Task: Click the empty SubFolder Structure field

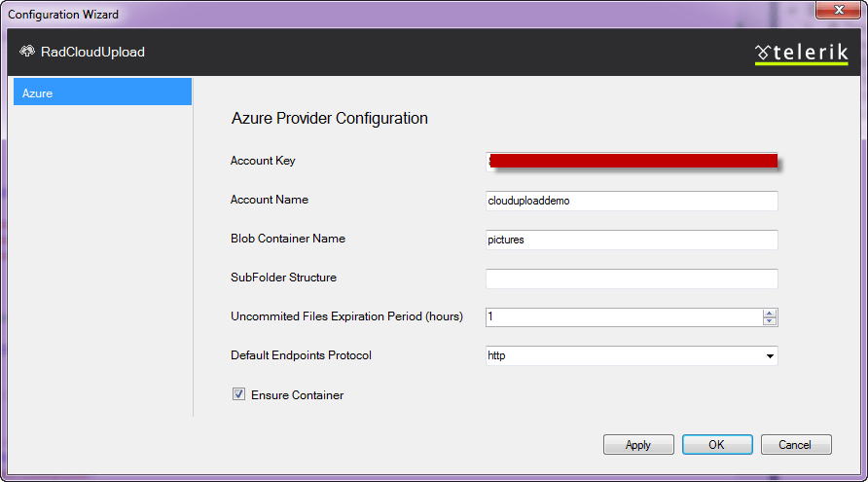Action: click(632, 278)
